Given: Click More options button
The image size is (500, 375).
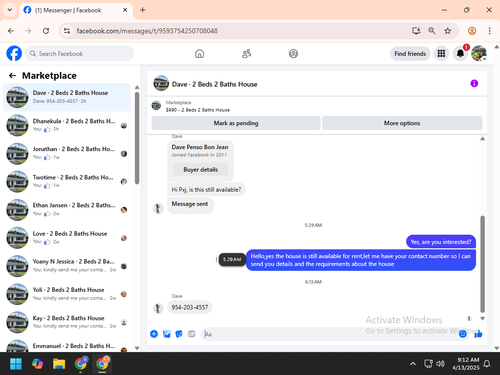Looking at the screenshot, I should coord(402,123).
